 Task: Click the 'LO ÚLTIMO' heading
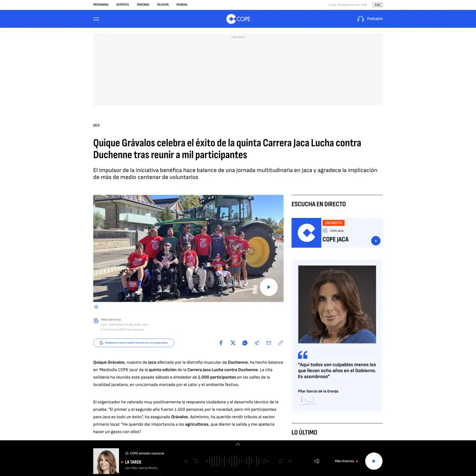click(304, 432)
